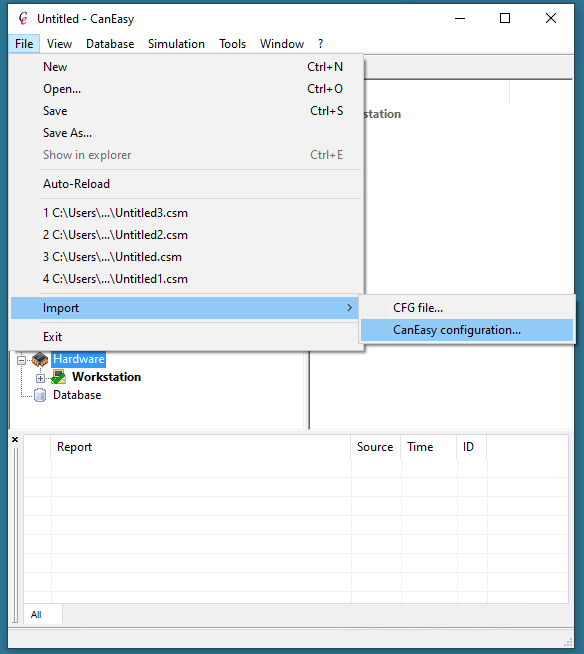Screen dimensions: 584x654
Task: Open the Window menu
Action: click(x=282, y=44)
